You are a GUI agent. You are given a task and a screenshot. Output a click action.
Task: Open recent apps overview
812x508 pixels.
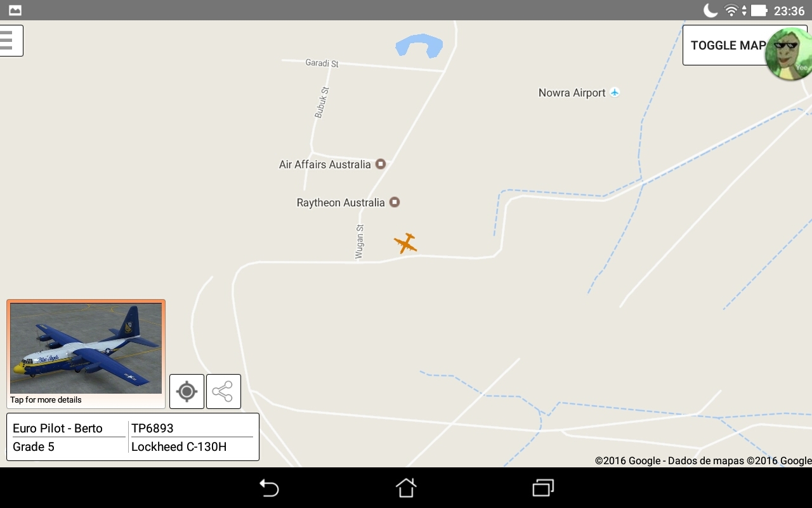click(x=543, y=488)
